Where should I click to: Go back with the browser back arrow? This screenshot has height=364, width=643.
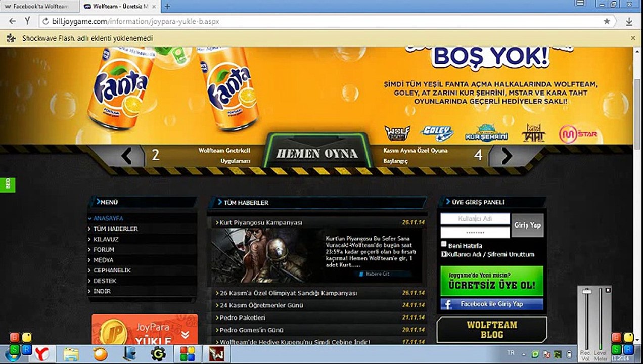pos(13,22)
